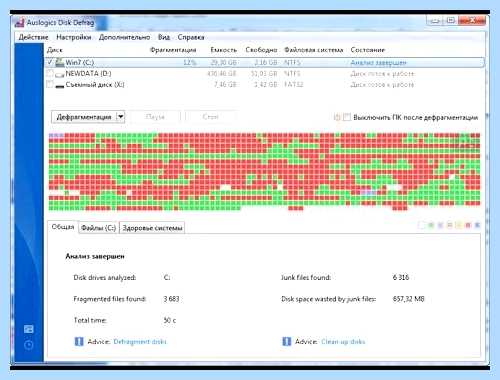Viewport: 500px width, 380px height.
Task: Select the NEWDATA (D:) row name
Action: point(88,73)
